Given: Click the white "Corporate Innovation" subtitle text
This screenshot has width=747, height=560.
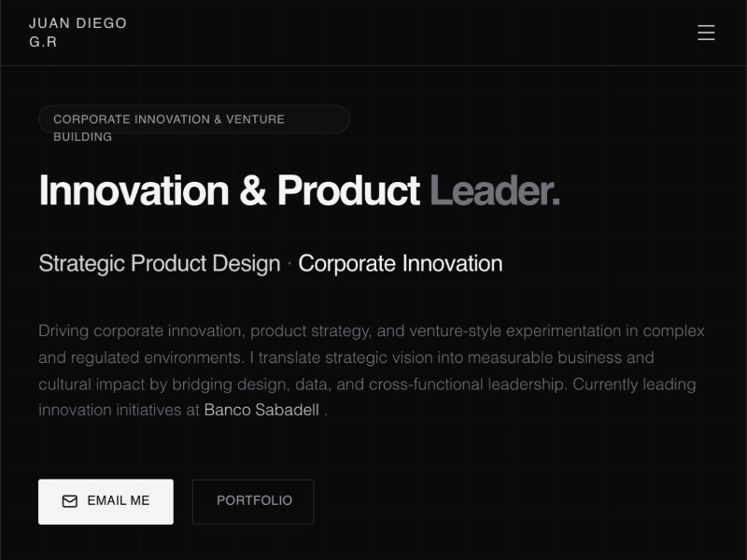Looking at the screenshot, I should tap(401, 263).
